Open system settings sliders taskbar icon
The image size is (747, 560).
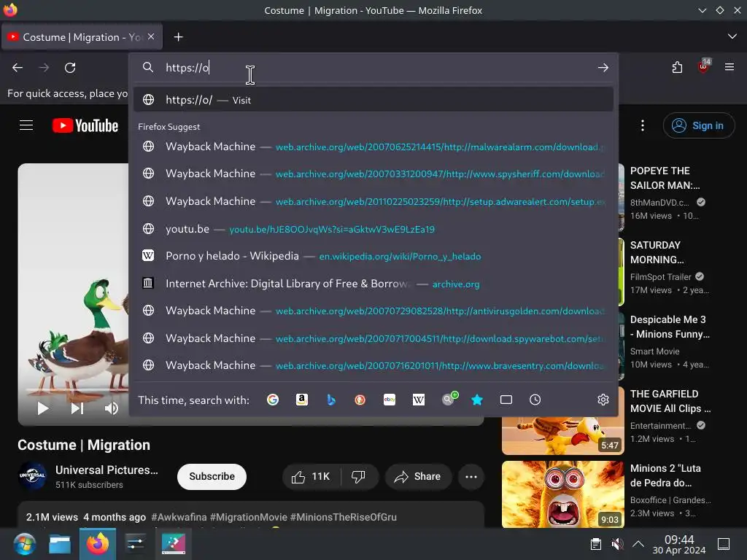tap(135, 544)
